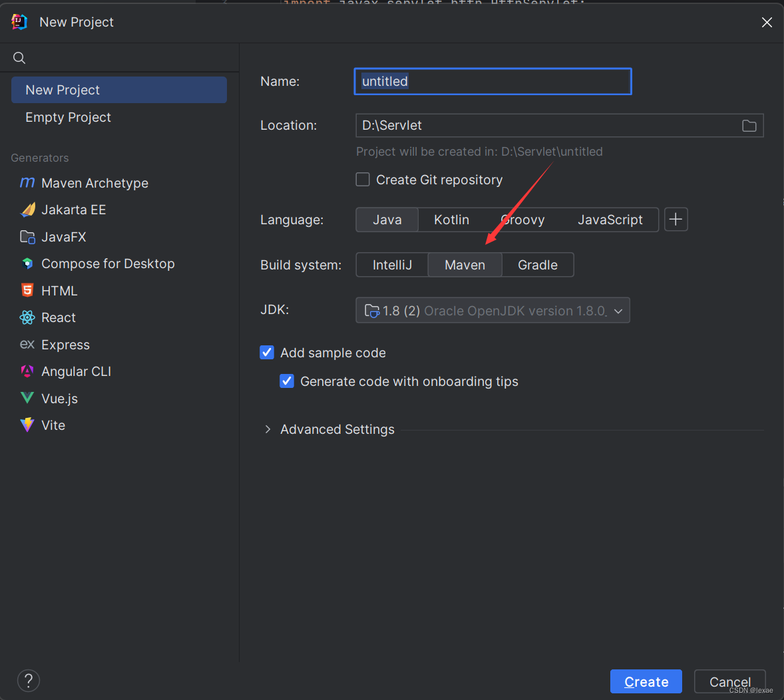Open the Compose for Desktop generator

119,263
